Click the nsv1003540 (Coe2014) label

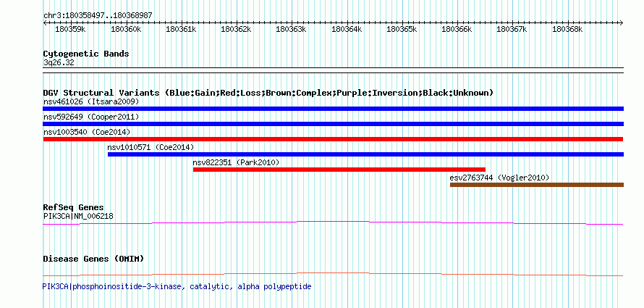(87, 132)
